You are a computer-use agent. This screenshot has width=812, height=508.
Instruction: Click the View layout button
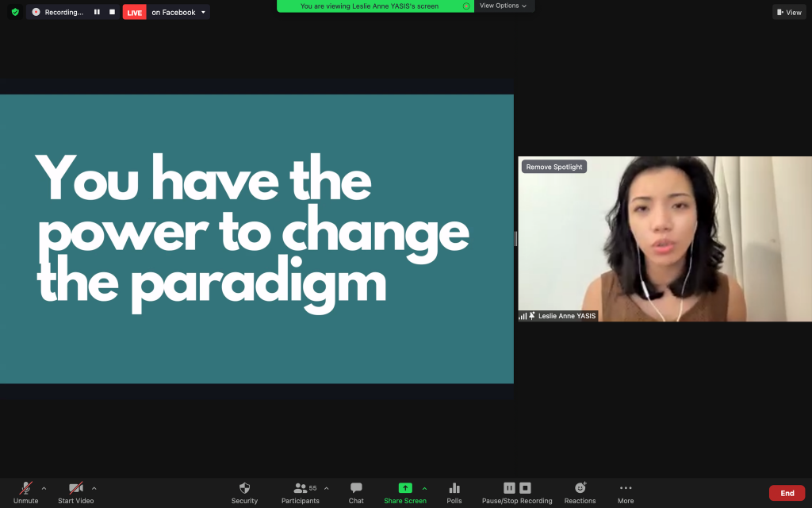789,12
